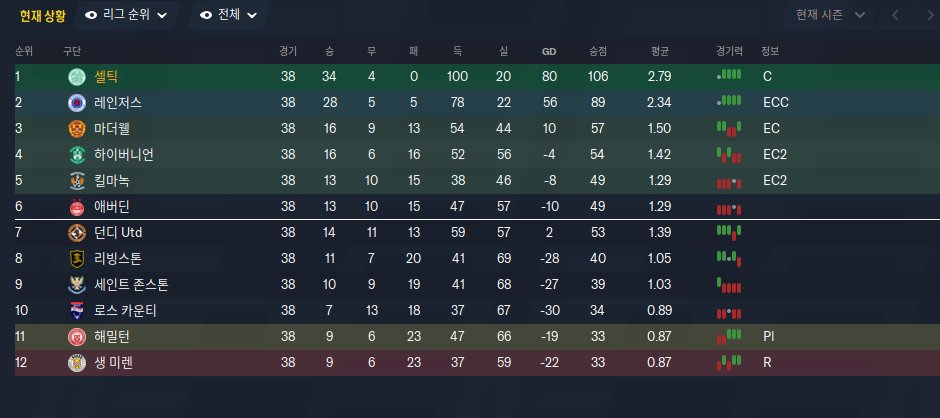Go to the previous season arrow
This screenshot has width=940, height=418.
(894, 15)
